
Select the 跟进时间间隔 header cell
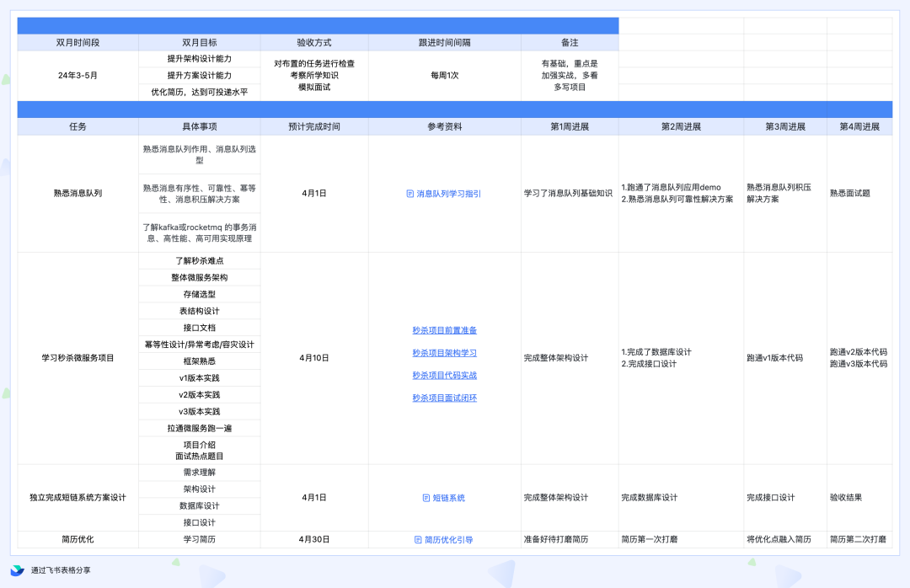[445, 42]
